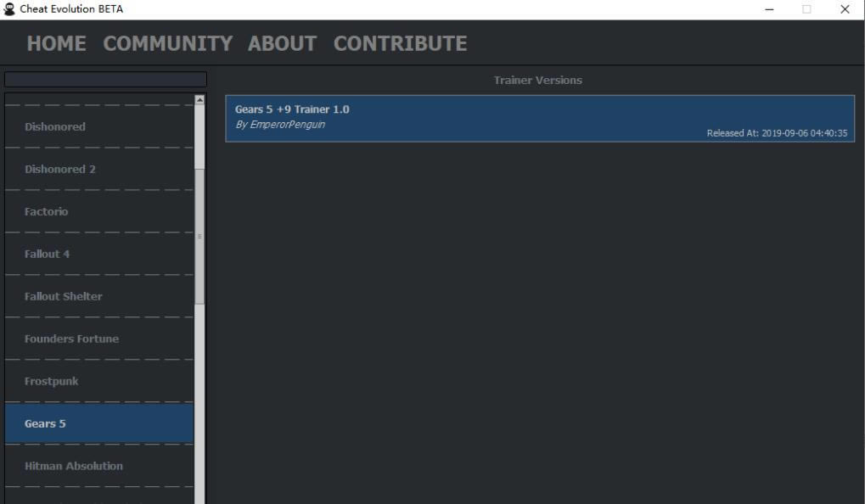The height and width of the screenshot is (504, 865).
Task: Click the game list scrollbar thumb
Action: click(200, 236)
